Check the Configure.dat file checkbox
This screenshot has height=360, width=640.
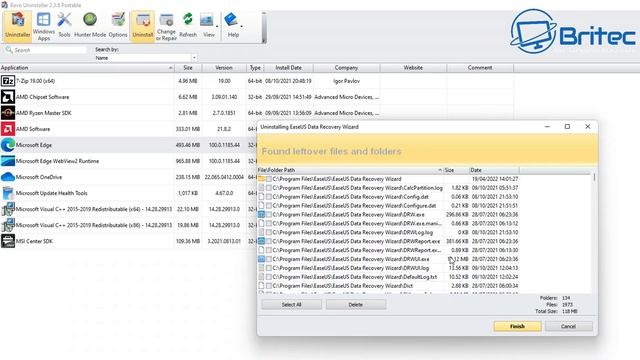coord(269,206)
